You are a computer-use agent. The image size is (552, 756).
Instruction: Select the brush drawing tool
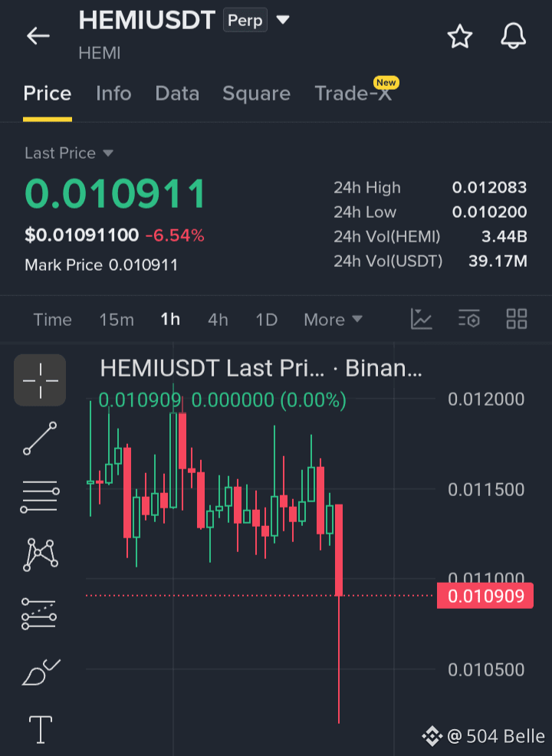41,672
